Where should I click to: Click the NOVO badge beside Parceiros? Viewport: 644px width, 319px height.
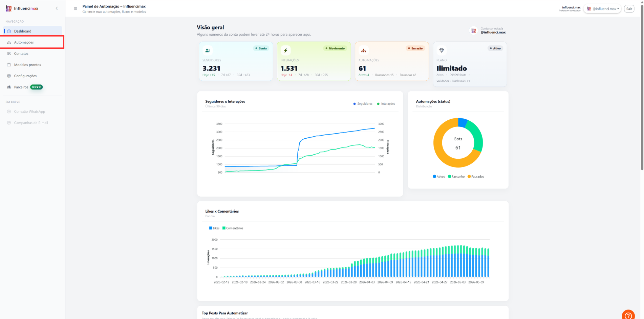pos(37,87)
